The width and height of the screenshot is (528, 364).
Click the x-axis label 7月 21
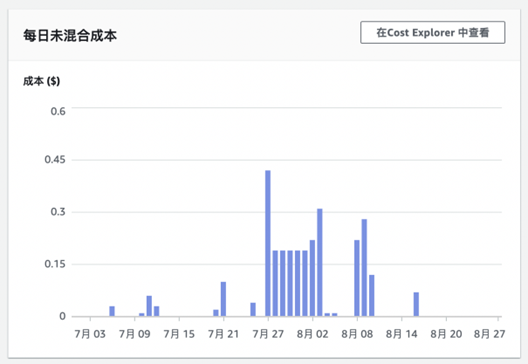point(223,334)
